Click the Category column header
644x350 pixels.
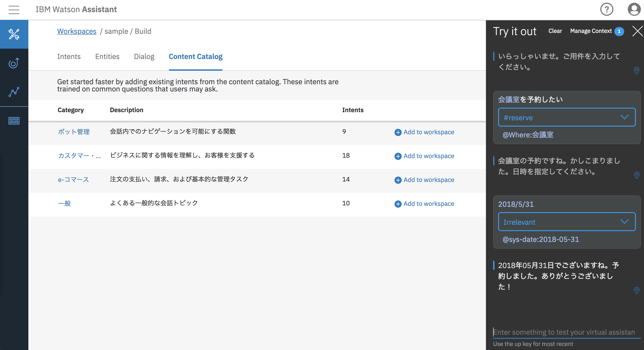(71, 110)
